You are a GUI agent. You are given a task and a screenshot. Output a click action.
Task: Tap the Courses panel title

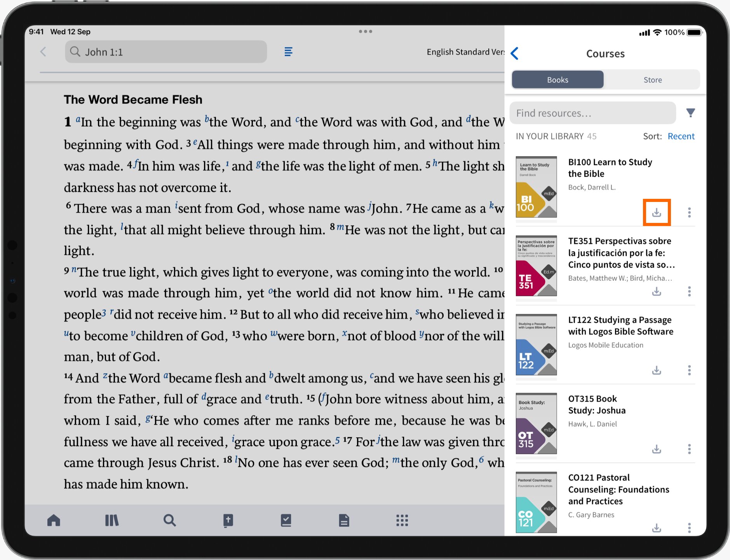click(605, 54)
